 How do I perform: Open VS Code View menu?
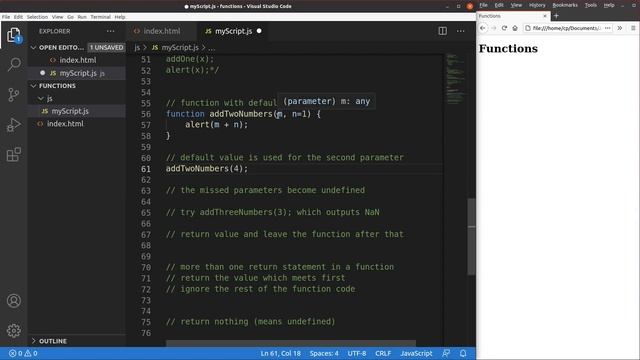coord(58,17)
